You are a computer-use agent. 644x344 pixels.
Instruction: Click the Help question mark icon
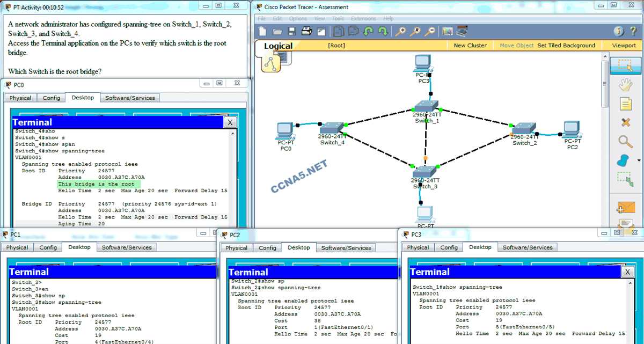point(633,31)
